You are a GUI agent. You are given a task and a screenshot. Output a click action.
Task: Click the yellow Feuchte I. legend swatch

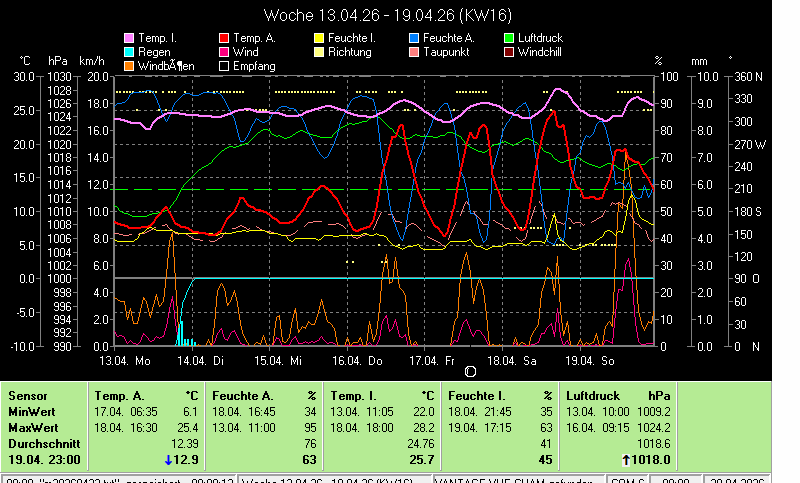[x=320, y=38]
